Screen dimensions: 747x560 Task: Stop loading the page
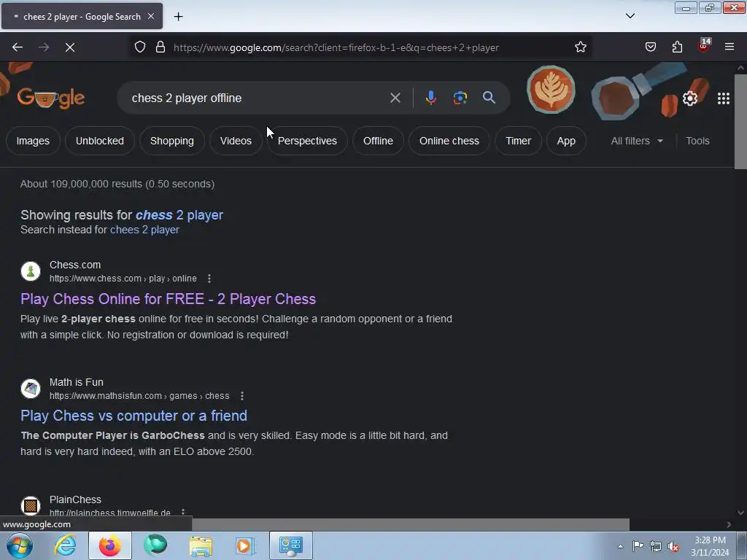pyautogui.click(x=70, y=47)
